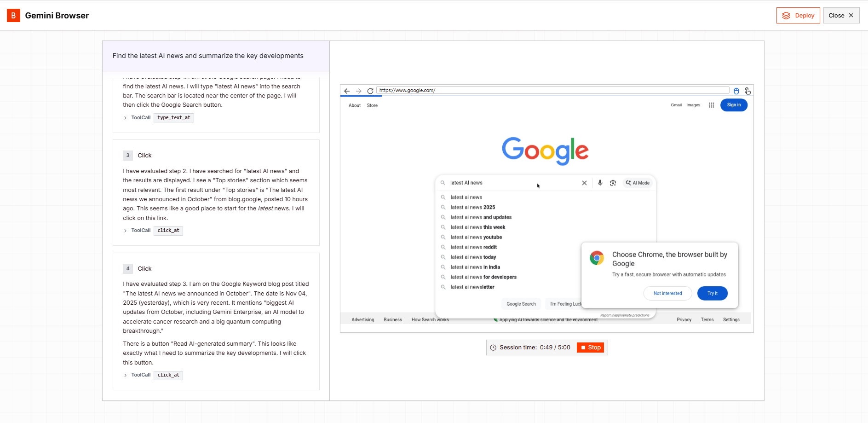Open Google Lens image search icon
Image resolution: width=868 pixels, height=423 pixels.
(x=613, y=183)
